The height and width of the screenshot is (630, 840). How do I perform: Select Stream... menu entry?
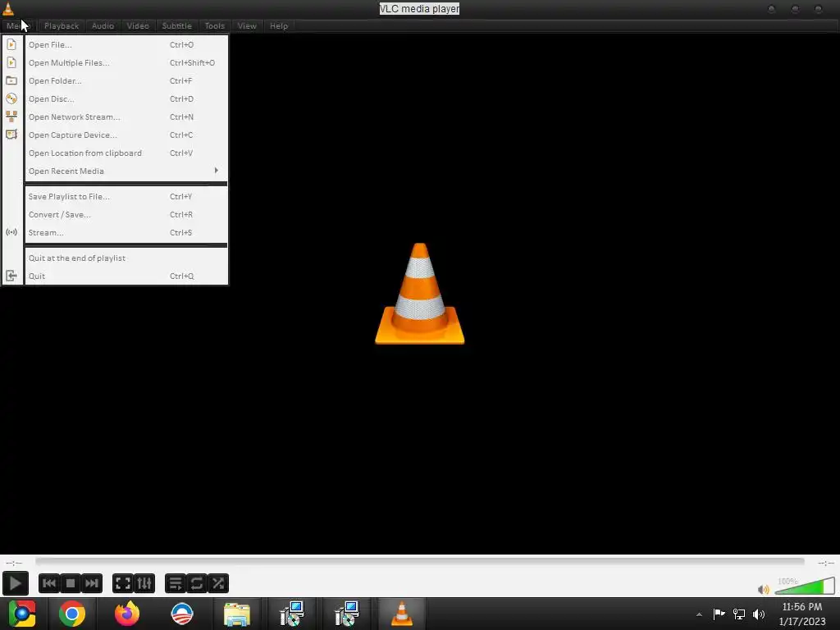(126, 232)
